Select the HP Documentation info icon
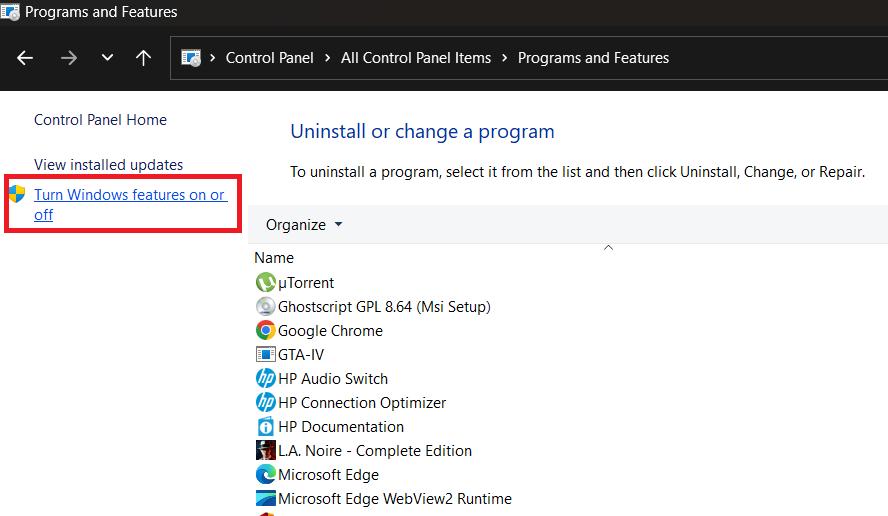888x516 pixels. tap(265, 427)
